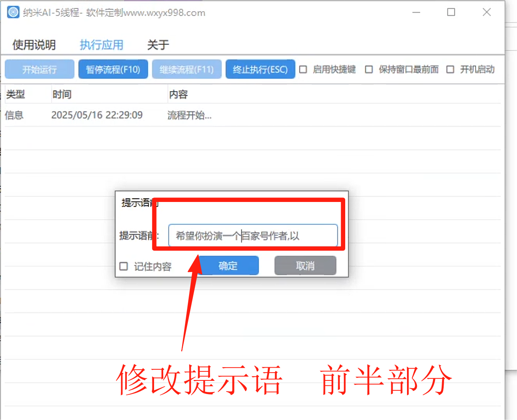This screenshot has width=517, height=420.
Task: Maximize the 纳米AI window
Action: [451, 12]
